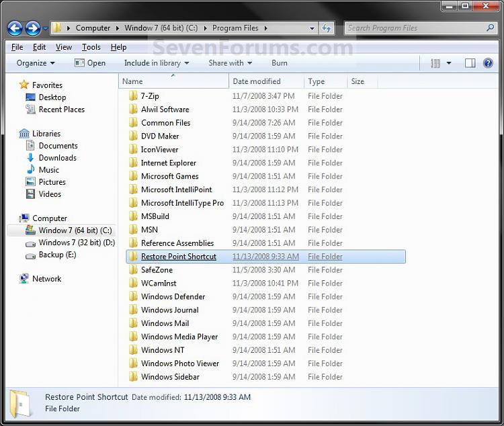This screenshot has height=426, width=504.
Task: Select Windows 7 (32 bit) (D:) drive
Action: [70, 243]
